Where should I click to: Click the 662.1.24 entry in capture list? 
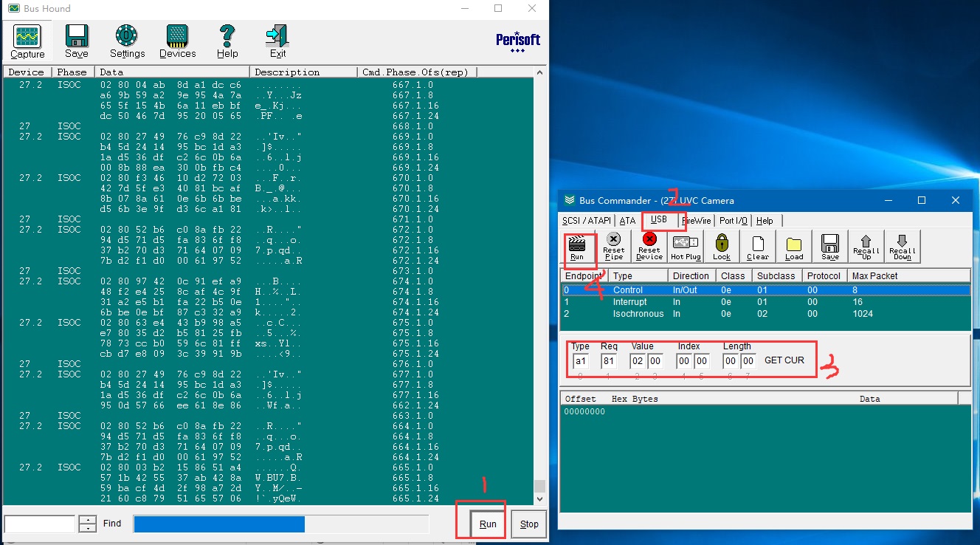click(x=415, y=405)
